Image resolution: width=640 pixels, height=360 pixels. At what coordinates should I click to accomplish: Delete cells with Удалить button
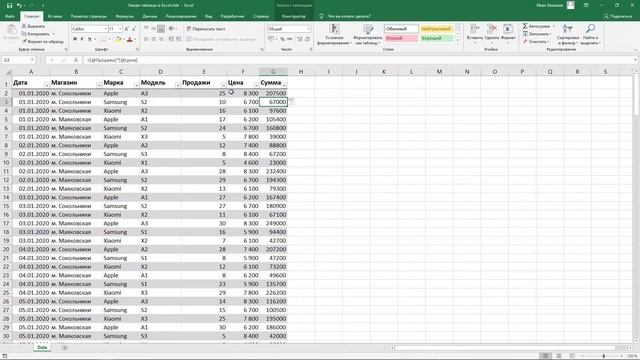point(492,33)
